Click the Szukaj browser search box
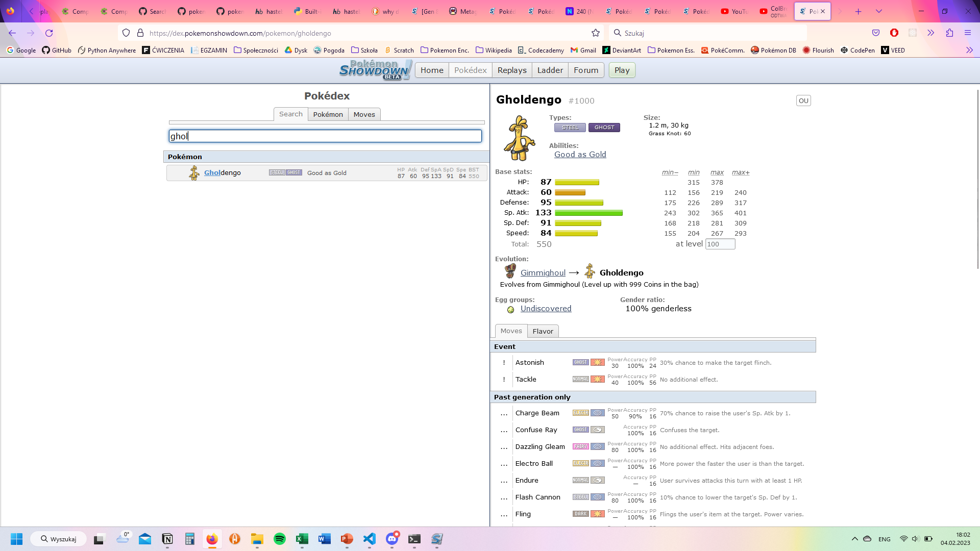Image resolution: width=980 pixels, height=551 pixels. coord(708,33)
